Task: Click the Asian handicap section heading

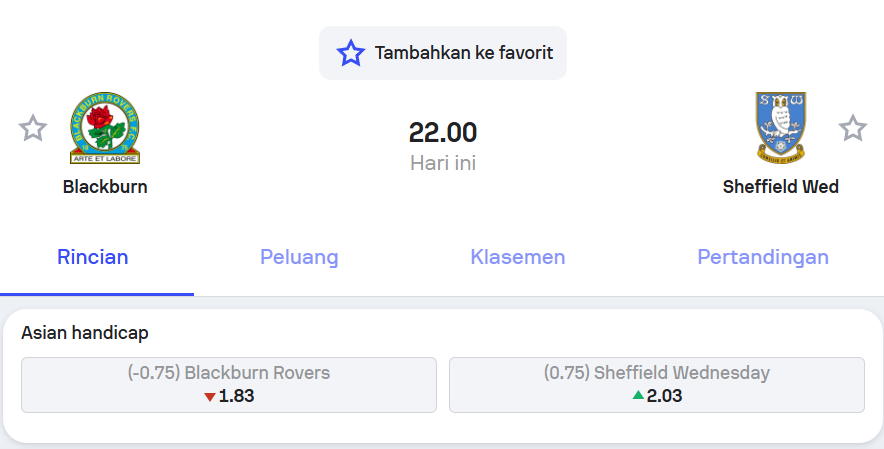Action: pyautogui.click(x=85, y=333)
